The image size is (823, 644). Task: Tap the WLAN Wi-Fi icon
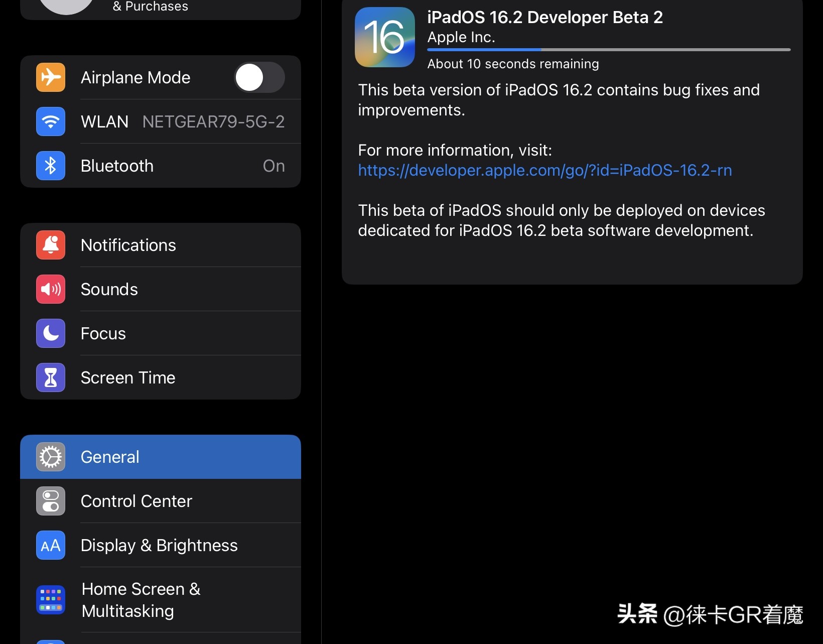pos(51,121)
